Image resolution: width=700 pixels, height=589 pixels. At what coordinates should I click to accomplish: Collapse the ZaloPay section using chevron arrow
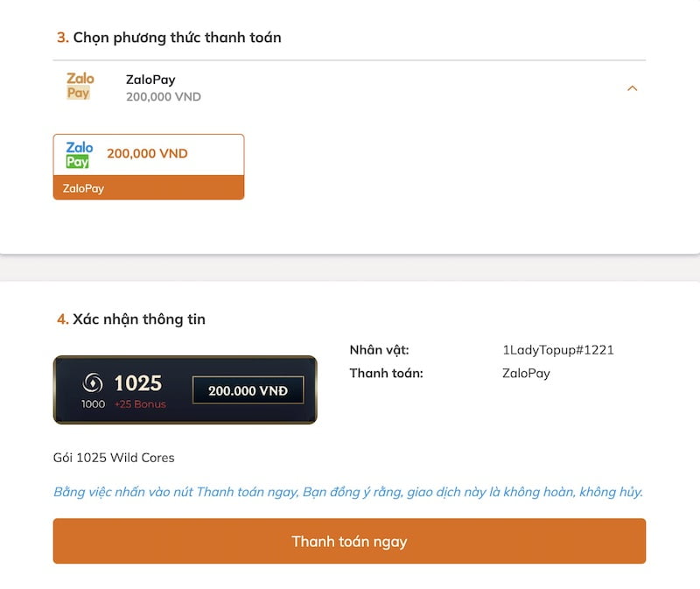632,88
